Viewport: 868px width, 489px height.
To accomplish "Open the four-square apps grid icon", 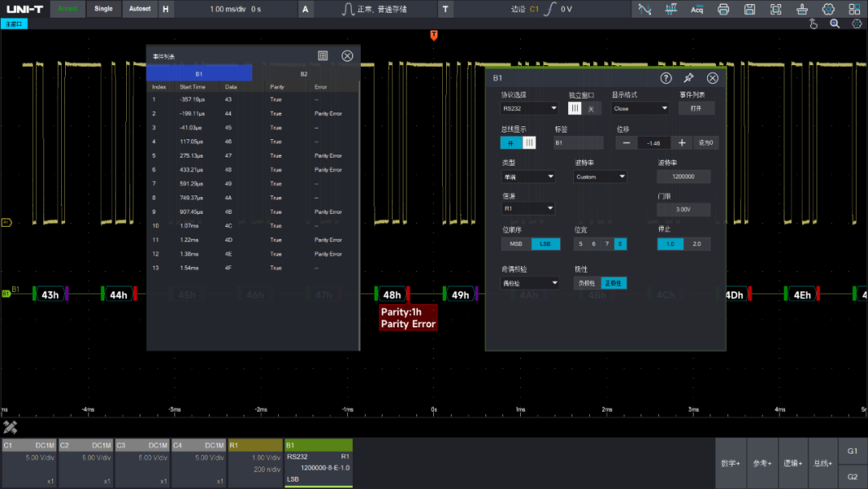I will [854, 9].
